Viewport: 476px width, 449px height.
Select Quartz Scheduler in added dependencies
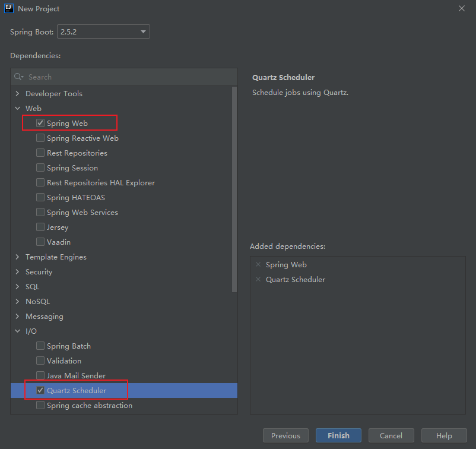click(x=296, y=280)
